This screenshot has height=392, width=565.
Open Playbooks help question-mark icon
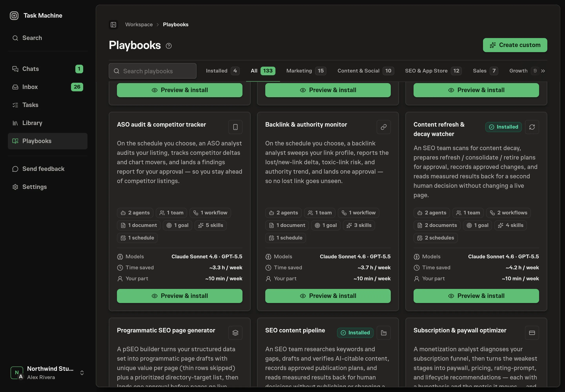169,46
